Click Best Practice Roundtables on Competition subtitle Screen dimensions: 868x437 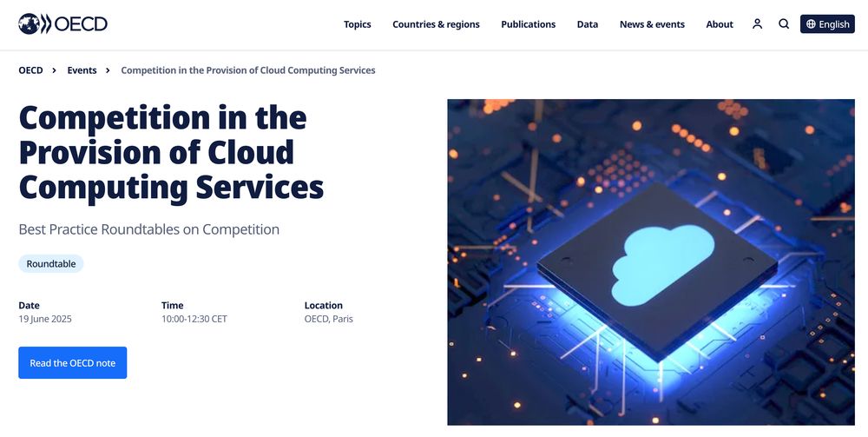pos(149,229)
